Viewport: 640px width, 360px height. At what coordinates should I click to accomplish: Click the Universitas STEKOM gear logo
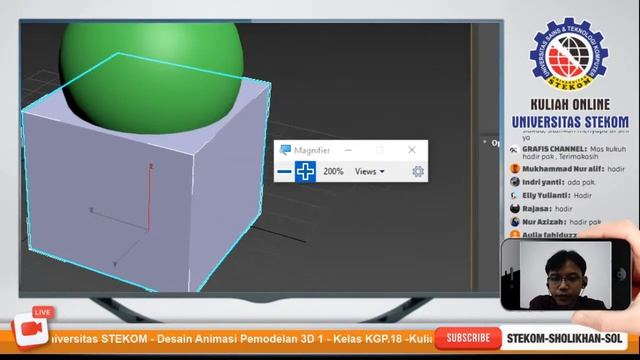point(569,53)
